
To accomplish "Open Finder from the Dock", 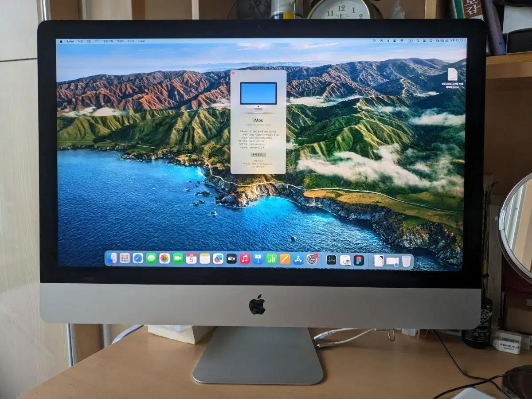I will [x=112, y=258].
